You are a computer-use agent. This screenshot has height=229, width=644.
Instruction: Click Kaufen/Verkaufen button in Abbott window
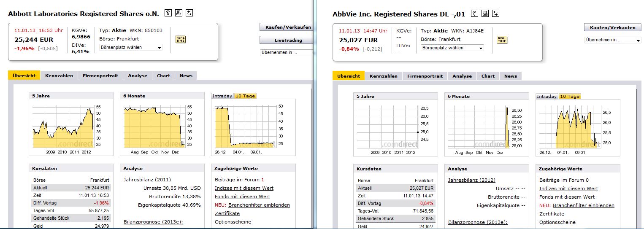[287, 27]
